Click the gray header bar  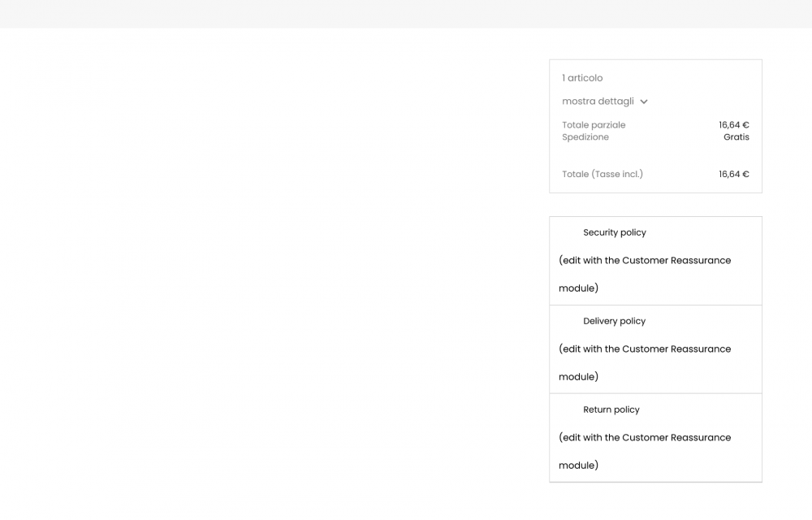(406, 14)
